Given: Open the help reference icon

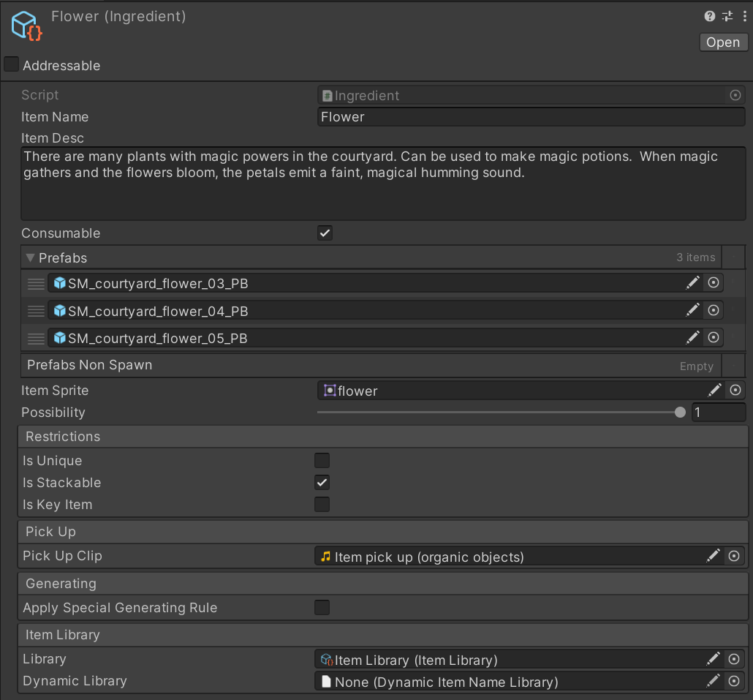Looking at the screenshot, I should coord(709,16).
